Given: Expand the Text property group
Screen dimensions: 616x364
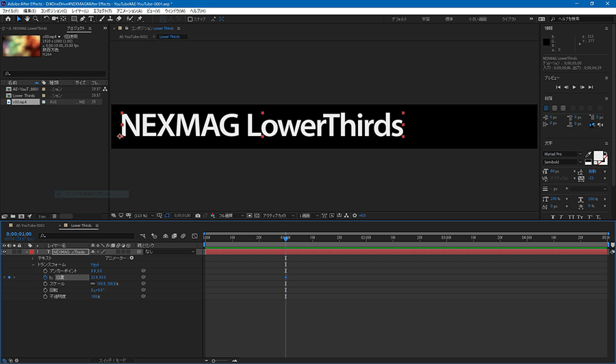Looking at the screenshot, I should [x=33, y=258].
